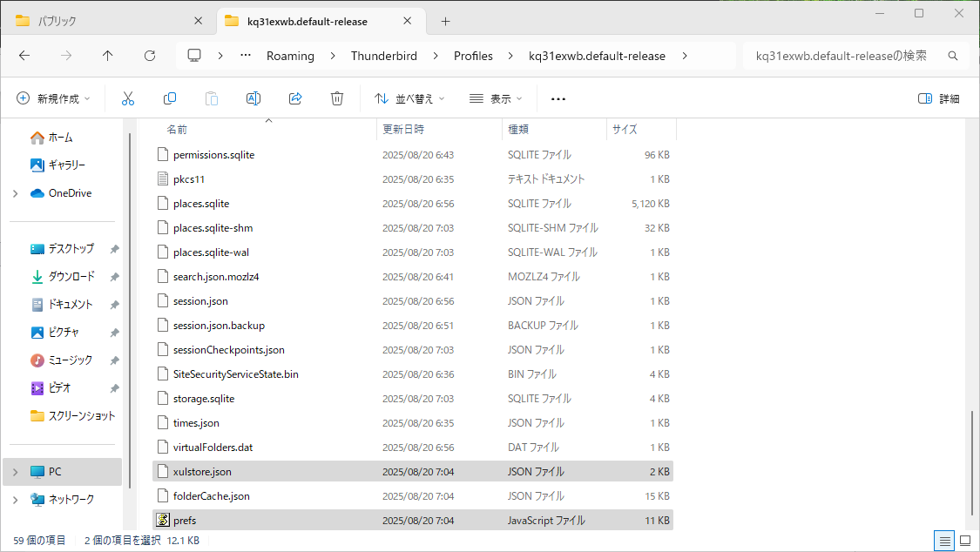The width and height of the screenshot is (980, 552).
Task: Go up one folder level
Action: tap(108, 56)
